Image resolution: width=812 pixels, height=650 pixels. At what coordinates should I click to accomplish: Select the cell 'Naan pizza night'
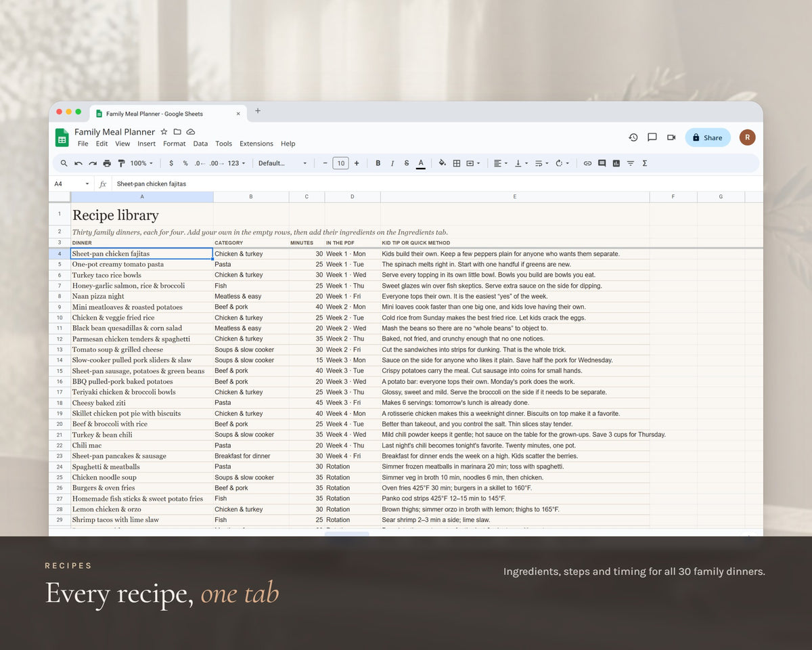142,296
